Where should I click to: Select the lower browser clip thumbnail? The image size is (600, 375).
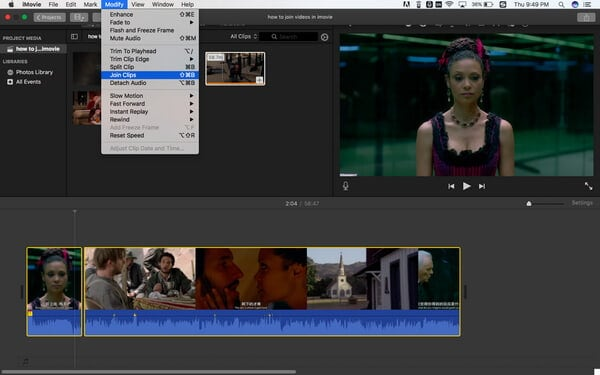click(87, 108)
